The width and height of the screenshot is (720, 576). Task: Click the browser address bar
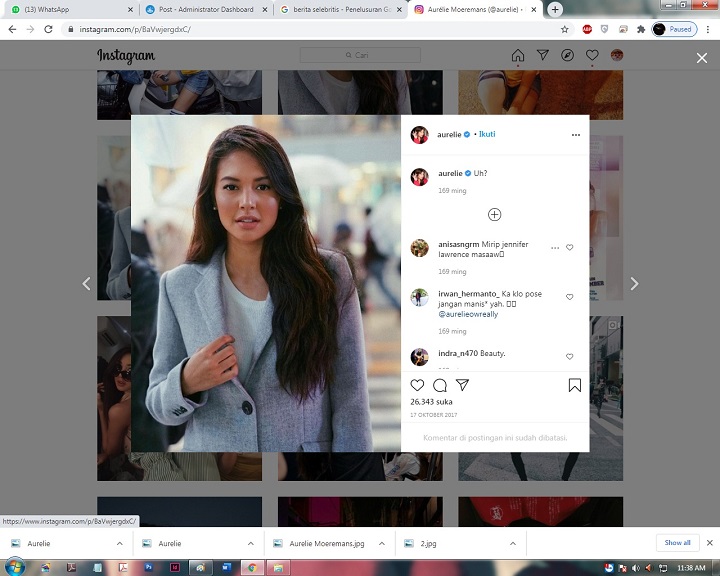pyautogui.click(x=300, y=29)
